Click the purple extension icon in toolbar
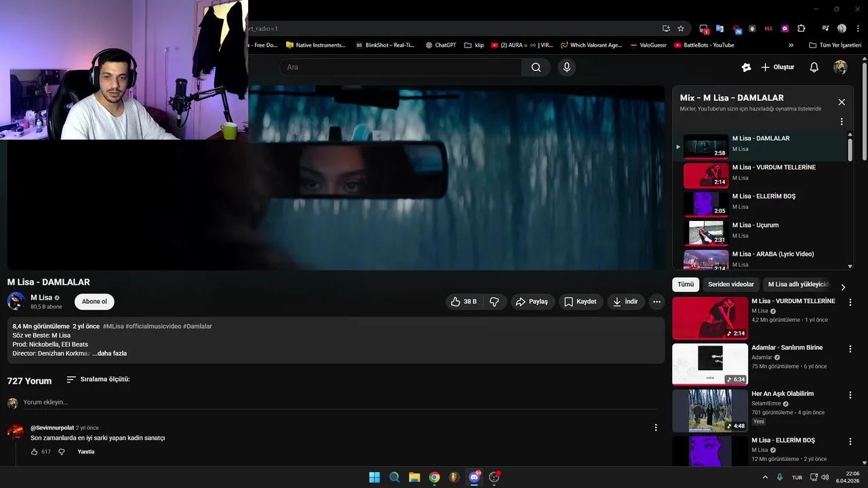 point(785,28)
